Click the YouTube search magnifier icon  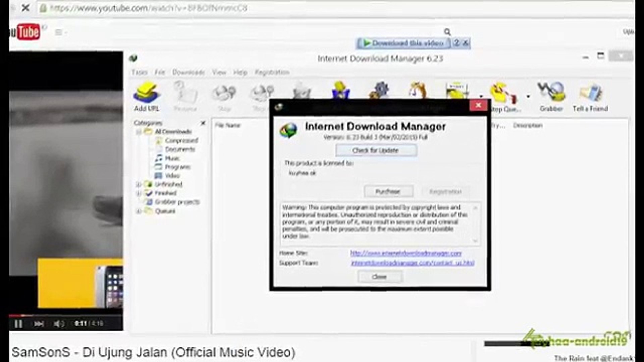[447, 32]
